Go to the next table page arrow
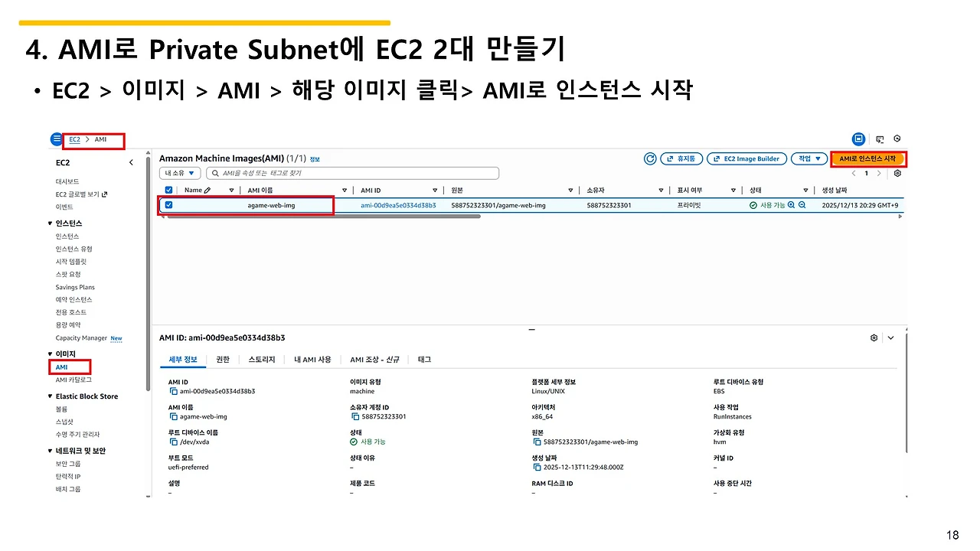980x551 pixels. (x=879, y=174)
